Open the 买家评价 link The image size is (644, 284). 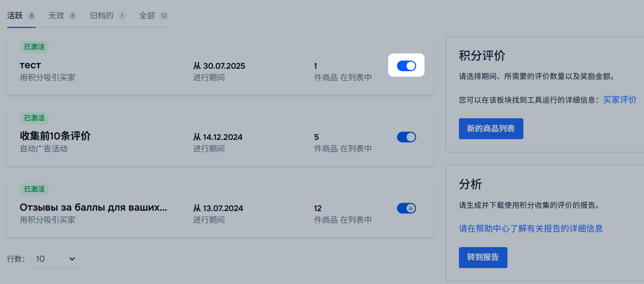point(620,100)
